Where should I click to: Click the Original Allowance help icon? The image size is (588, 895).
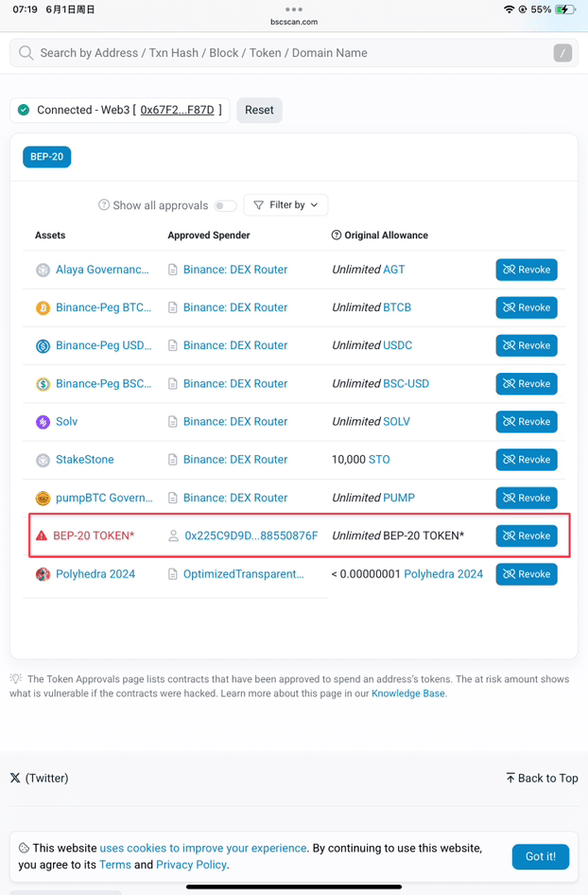tap(337, 236)
